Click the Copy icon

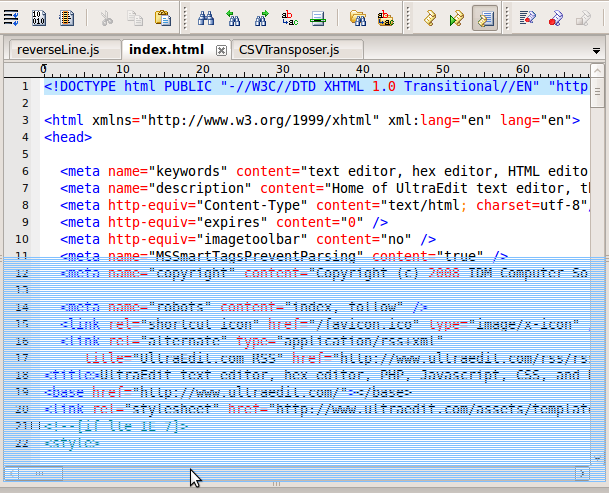click(135, 18)
